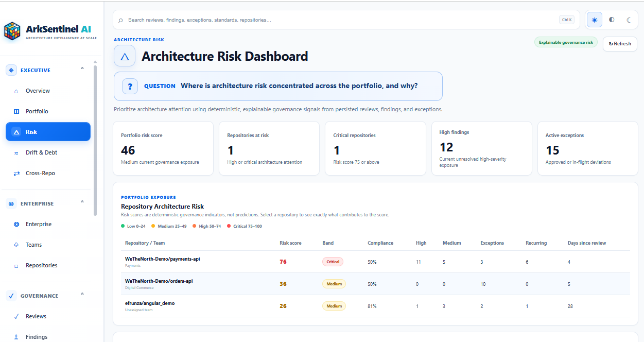Click the Critical band badge
This screenshot has height=342, width=644.
333,262
